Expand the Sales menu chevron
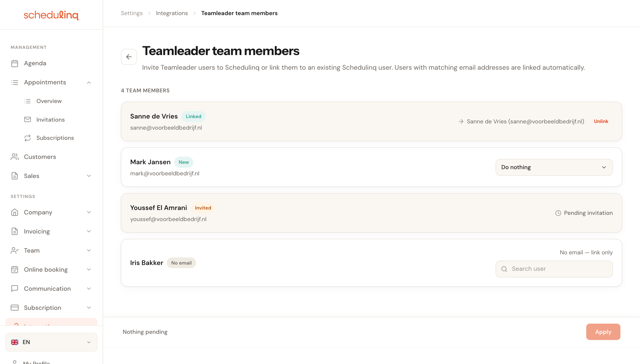640x364 pixels. click(89, 176)
